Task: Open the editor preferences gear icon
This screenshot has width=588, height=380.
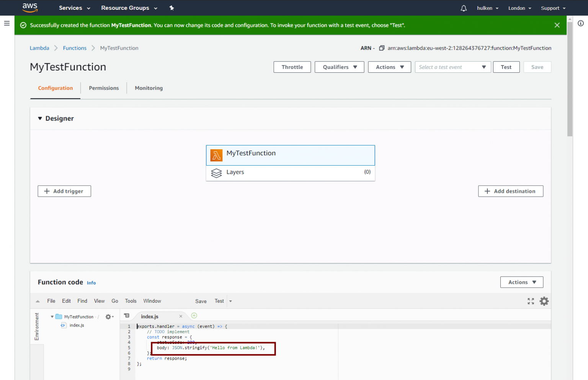Action: click(x=544, y=301)
